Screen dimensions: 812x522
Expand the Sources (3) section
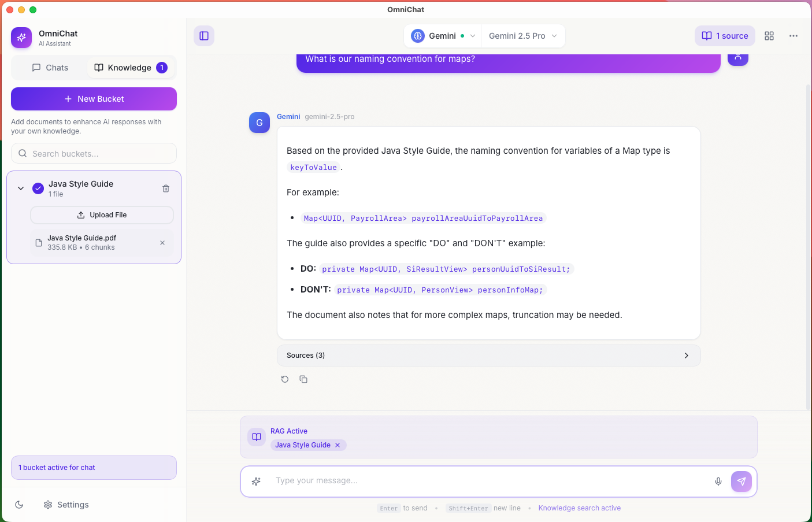(488, 356)
